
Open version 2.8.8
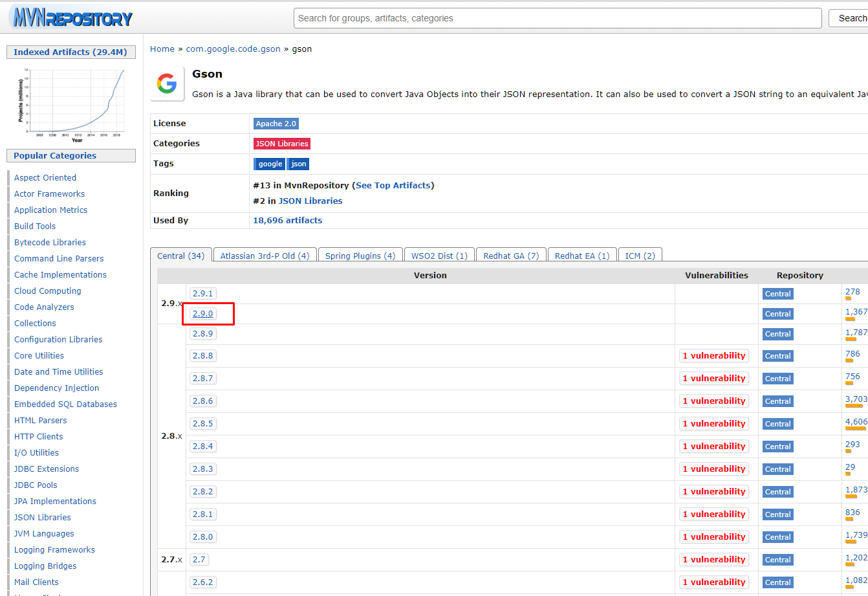tap(202, 356)
